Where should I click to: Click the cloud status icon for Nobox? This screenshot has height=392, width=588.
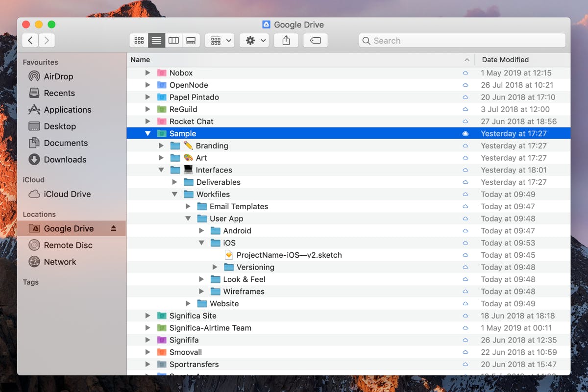point(465,73)
